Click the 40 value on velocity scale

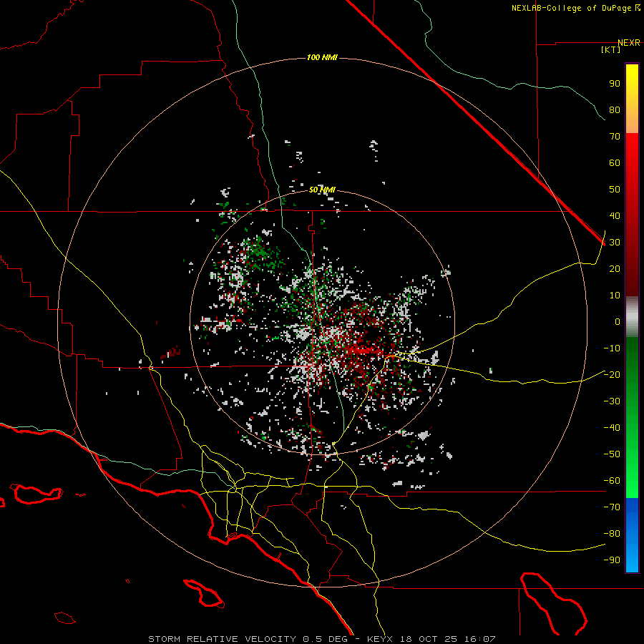pos(615,216)
